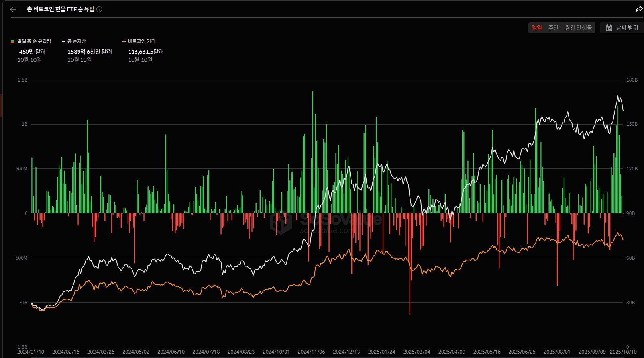Click the 2025/05/16 x-axis date label

click(487, 352)
